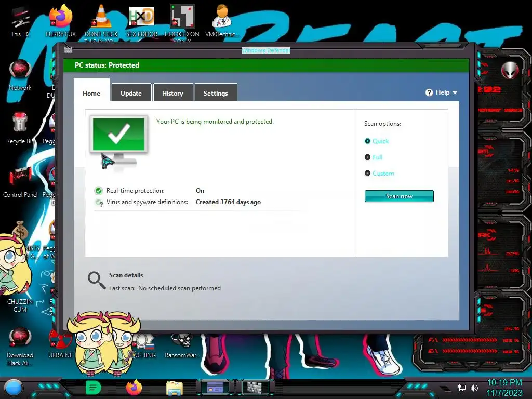The height and width of the screenshot is (399, 532).
Task: Open the taskbar clock showing 10:19 PM
Action: tap(504, 388)
